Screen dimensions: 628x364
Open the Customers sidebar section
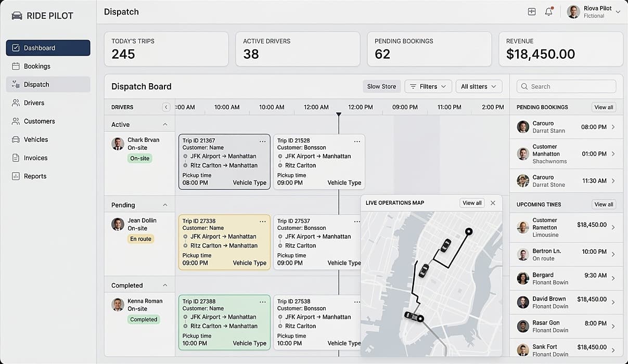pyautogui.click(x=48, y=121)
